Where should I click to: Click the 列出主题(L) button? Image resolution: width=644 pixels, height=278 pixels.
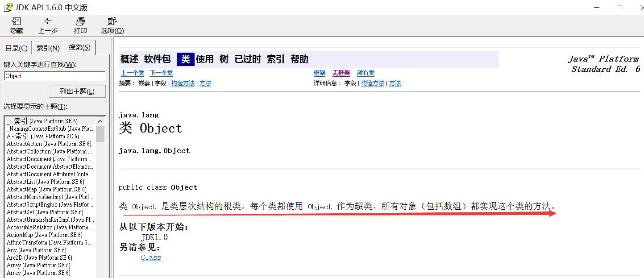click(77, 91)
